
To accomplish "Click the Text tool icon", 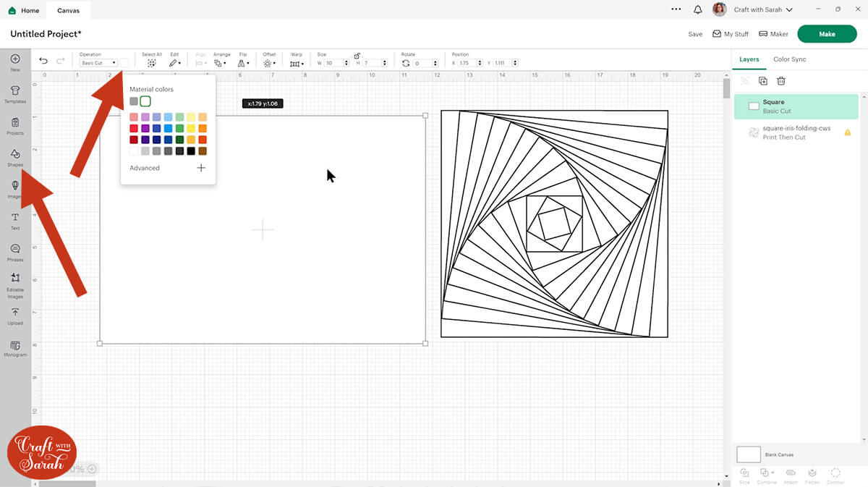I will [x=15, y=220].
